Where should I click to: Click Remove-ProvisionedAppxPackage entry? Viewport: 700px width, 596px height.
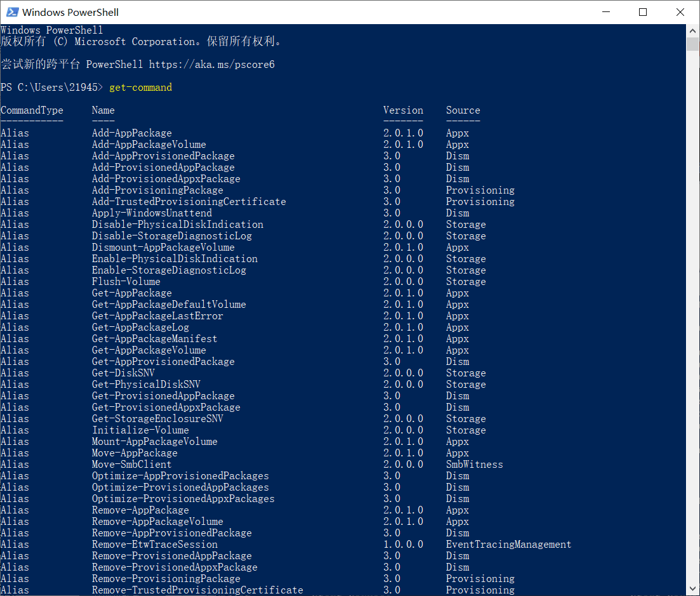[175, 567]
